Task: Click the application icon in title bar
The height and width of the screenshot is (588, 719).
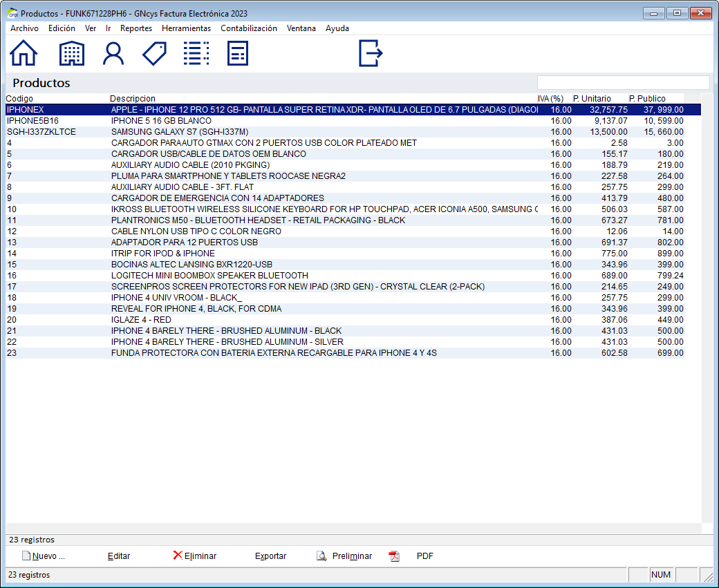Action: click(x=13, y=13)
